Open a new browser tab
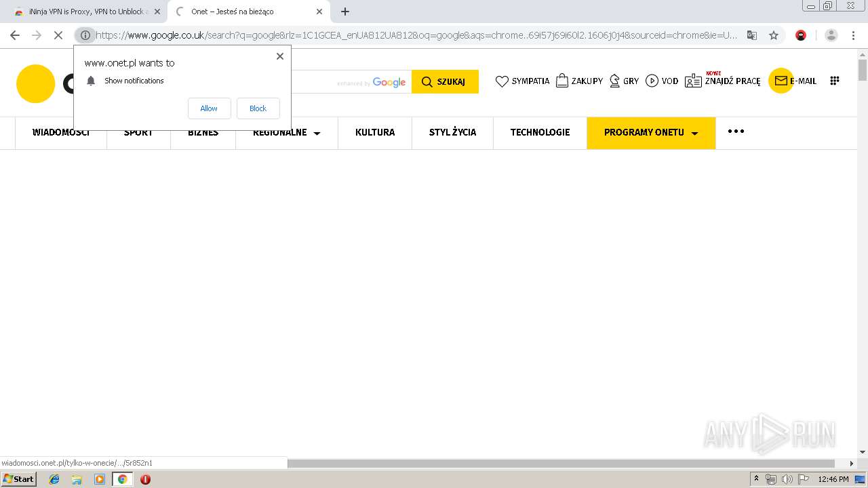This screenshot has height=488, width=868. click(x=345, y=12)
